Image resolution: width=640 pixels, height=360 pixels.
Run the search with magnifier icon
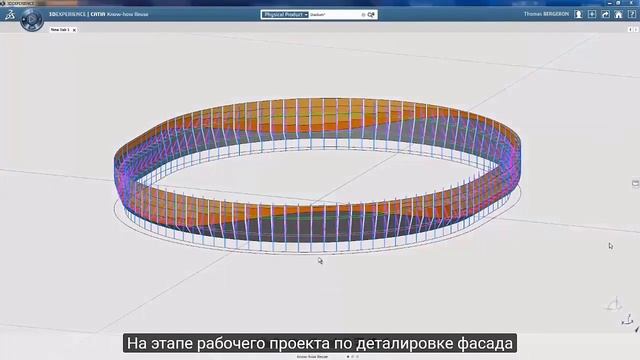[x=371, y=15]
